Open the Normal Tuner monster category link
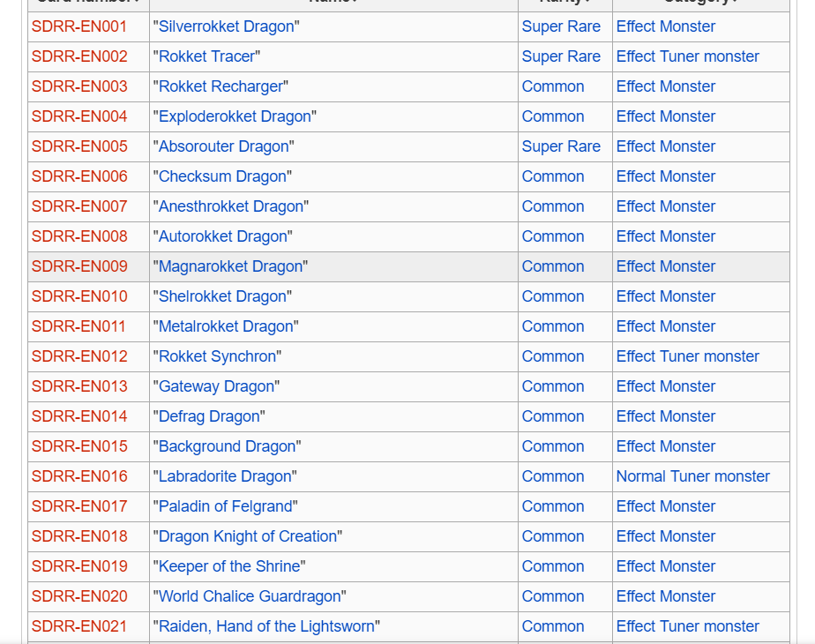 click(692, 476)
